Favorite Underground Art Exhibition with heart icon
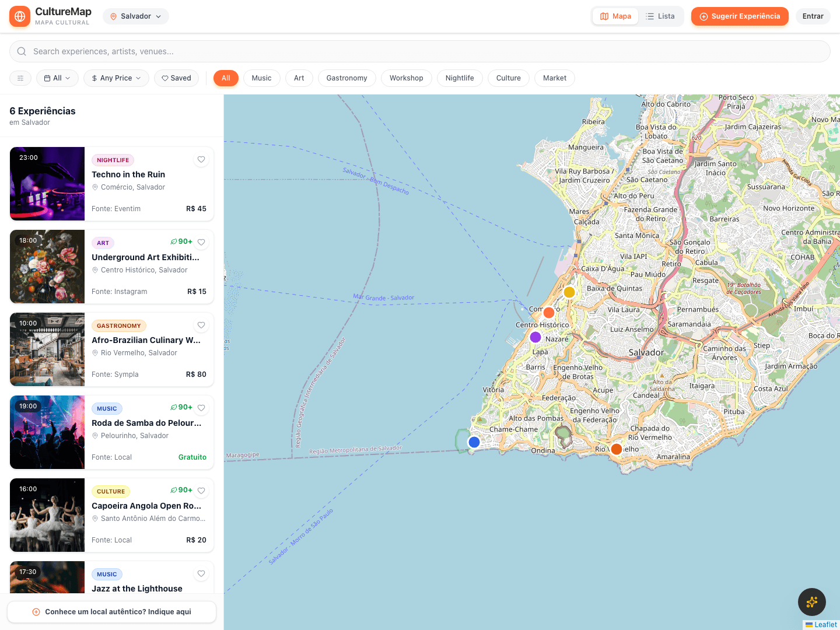 tap(201, 243)
